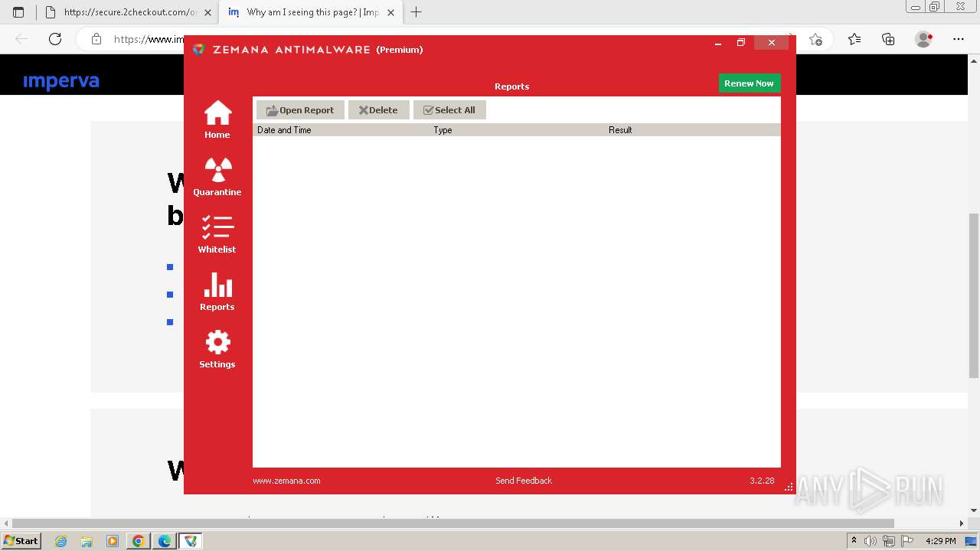Open File Explorer from taskbar
This screenshot has width=980, height=551.
pyautogui.click(x=87, y=541)
